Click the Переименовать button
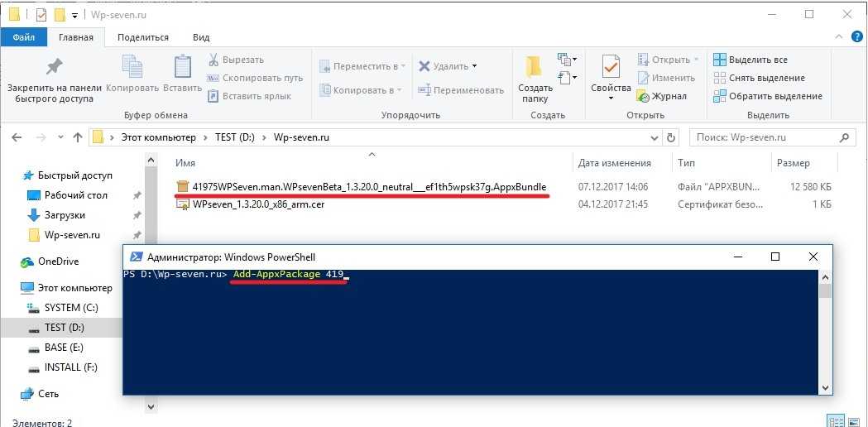The width and height of the screenshot is (868, 427). [x=461, y=90]
